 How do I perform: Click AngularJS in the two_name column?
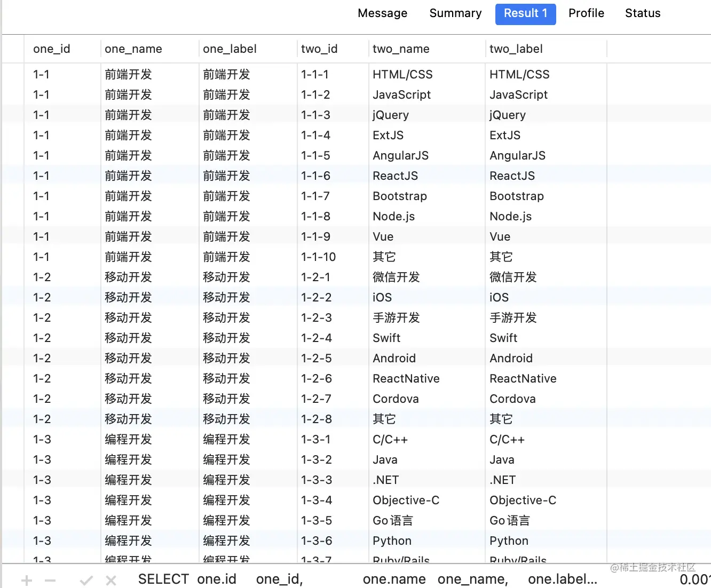click(x=400, y=156)
